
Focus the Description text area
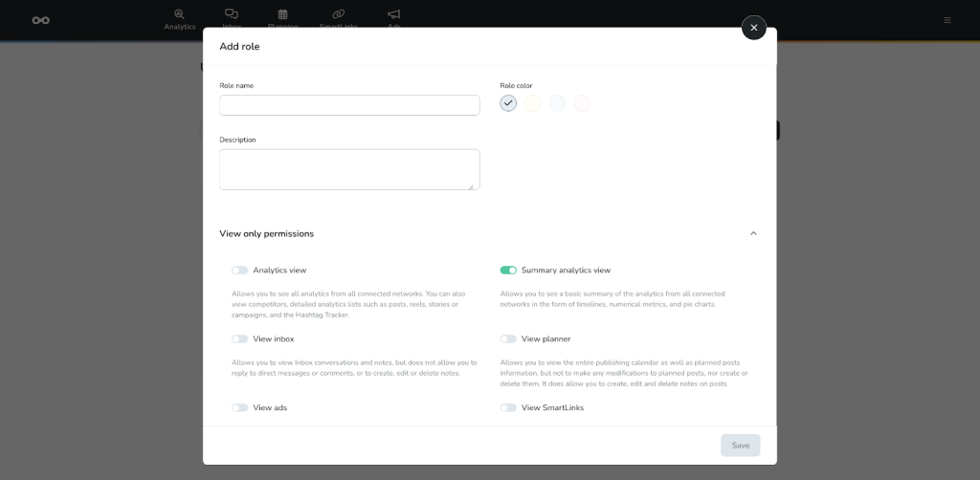point(349,169)
